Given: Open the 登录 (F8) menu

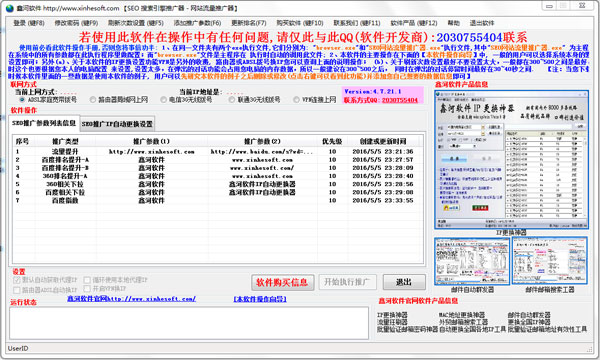Looking at the screenshot, I should click(29, 23).
